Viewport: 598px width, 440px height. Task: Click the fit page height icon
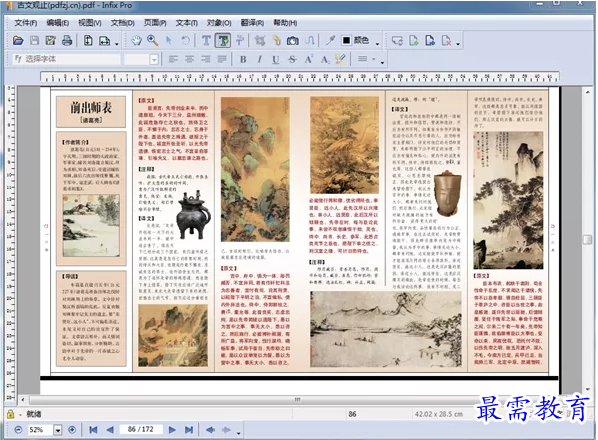(88, 40)
